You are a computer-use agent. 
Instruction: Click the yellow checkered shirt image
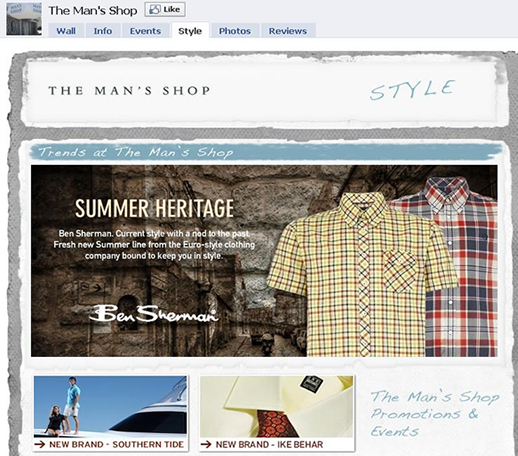pos(362,274)
